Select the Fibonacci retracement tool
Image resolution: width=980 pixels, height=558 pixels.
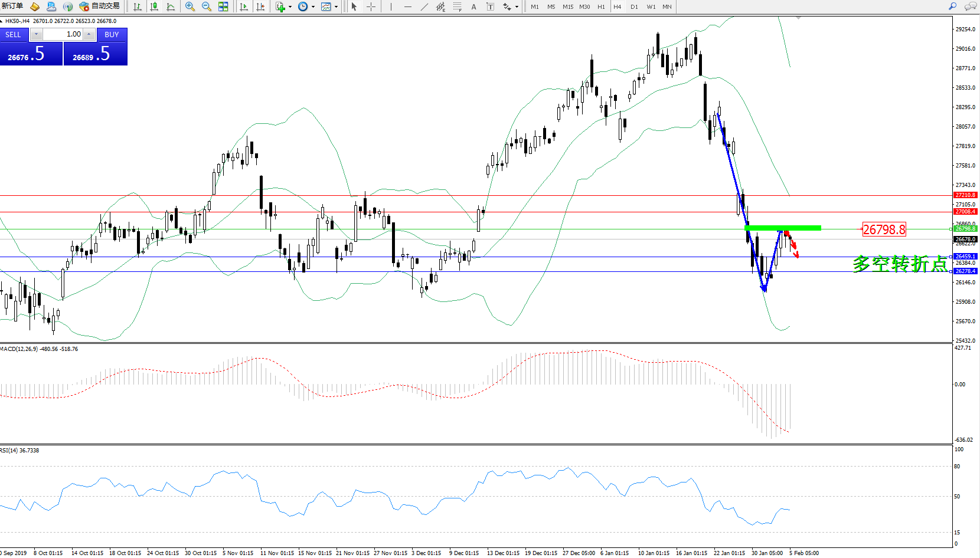(x=457, y=6)
